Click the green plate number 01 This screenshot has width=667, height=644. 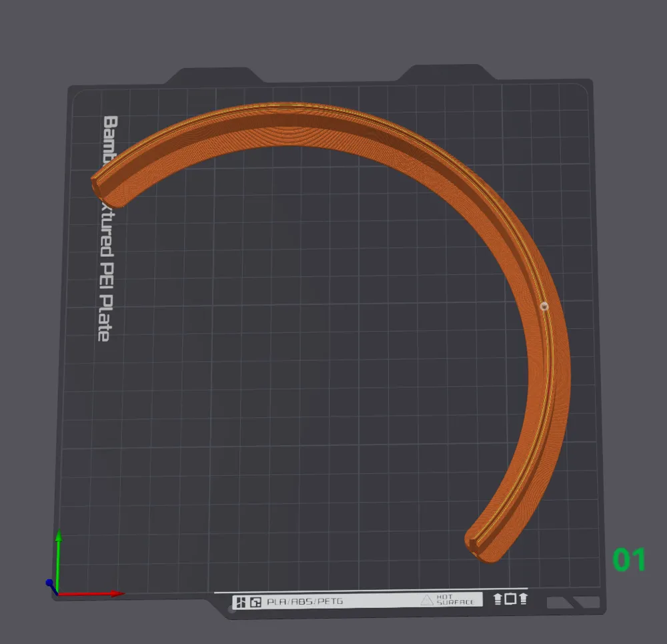[629, 559]
